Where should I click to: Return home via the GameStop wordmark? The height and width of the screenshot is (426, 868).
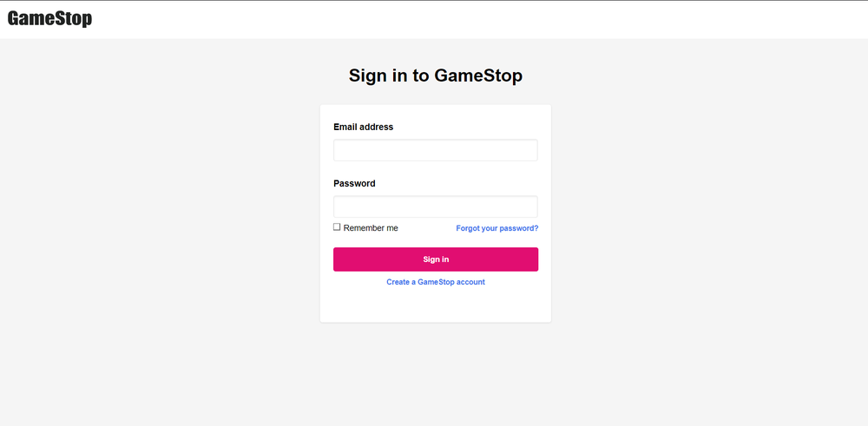(x=49, y=18)
